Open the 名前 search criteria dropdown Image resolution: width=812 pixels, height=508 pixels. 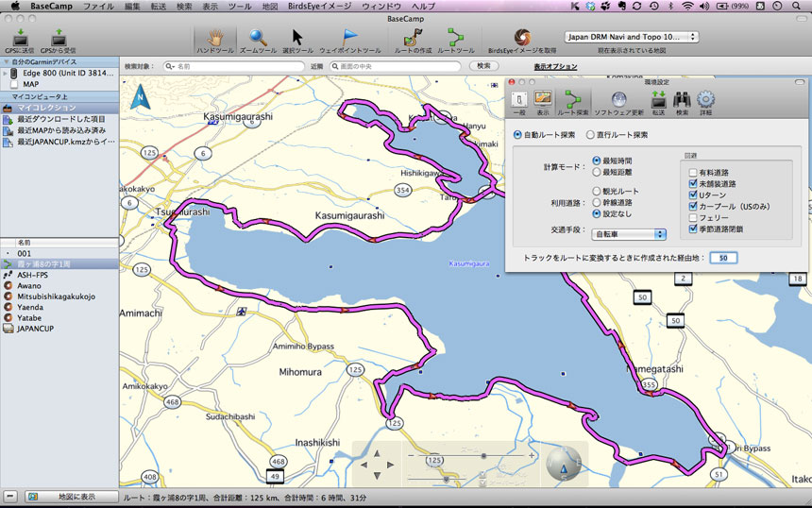point(170,66)
